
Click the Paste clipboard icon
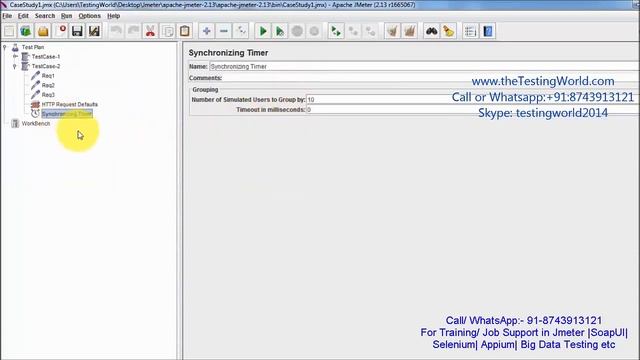pos(184,31)
